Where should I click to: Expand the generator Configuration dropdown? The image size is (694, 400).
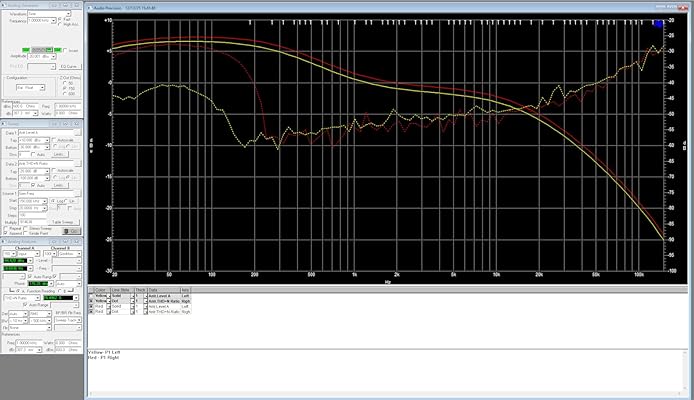[30, 88]
